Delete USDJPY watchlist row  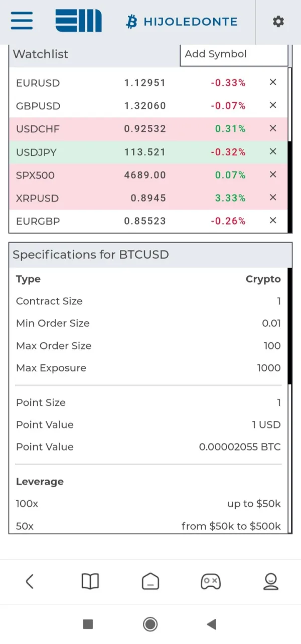(273, 151)
